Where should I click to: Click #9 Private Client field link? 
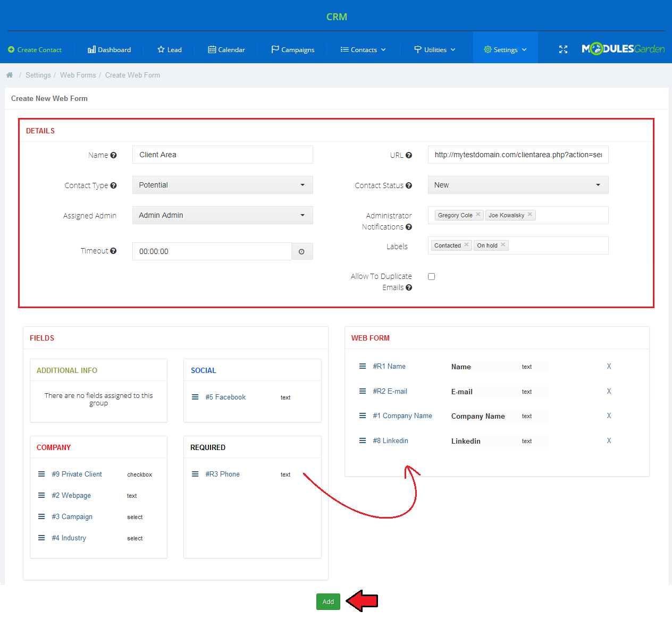pyautogui.click(x=77, y=474)
